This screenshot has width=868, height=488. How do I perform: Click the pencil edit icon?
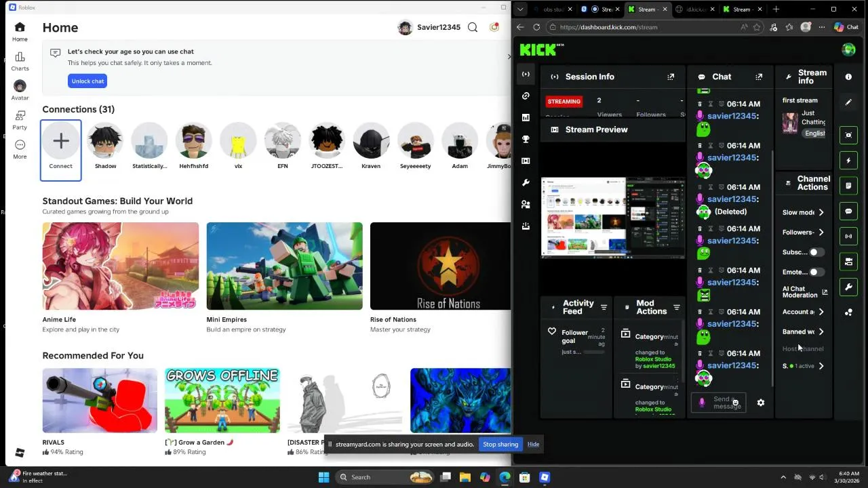[x=848, y=102]
